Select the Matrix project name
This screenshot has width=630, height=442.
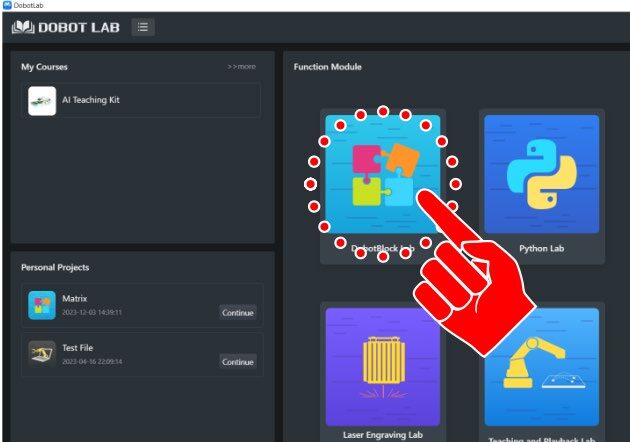click(75, 299)
